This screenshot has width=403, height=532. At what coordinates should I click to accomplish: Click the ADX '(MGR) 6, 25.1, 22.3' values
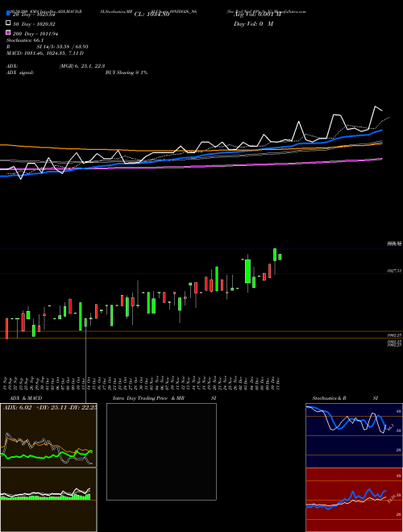pos(82,66)
